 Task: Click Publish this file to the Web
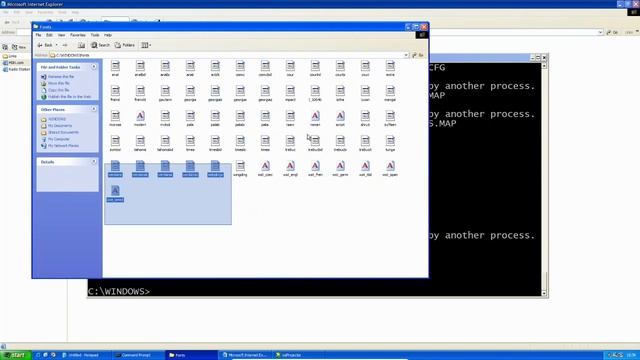tap(69, 97)
